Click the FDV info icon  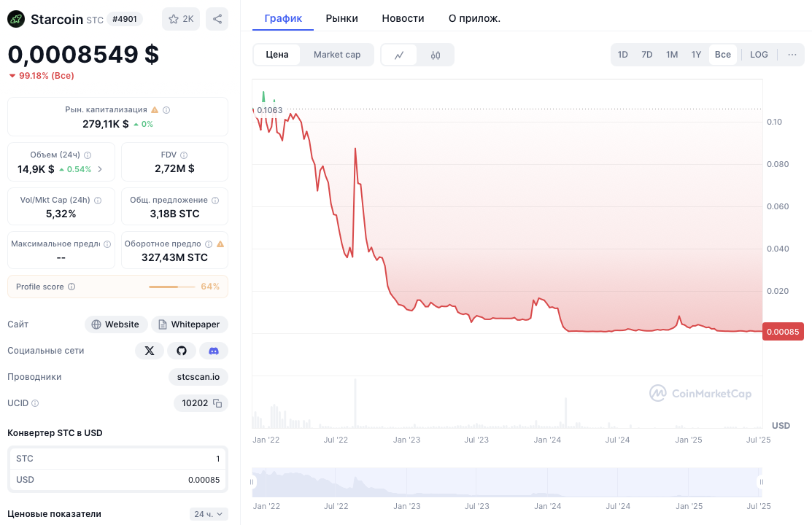184,155
